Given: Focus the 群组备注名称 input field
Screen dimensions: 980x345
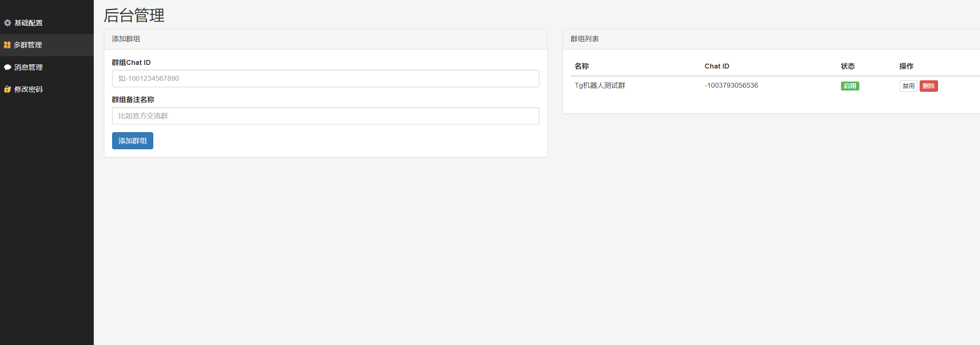Looking at the screenshot, I should [x=325, y=116].
